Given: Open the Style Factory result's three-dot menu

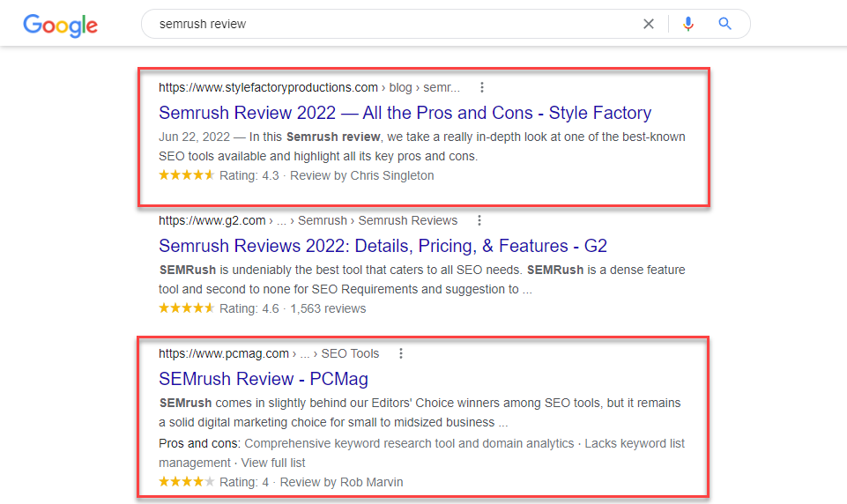Looking at the screenshot, I should [x=482, y=87].
